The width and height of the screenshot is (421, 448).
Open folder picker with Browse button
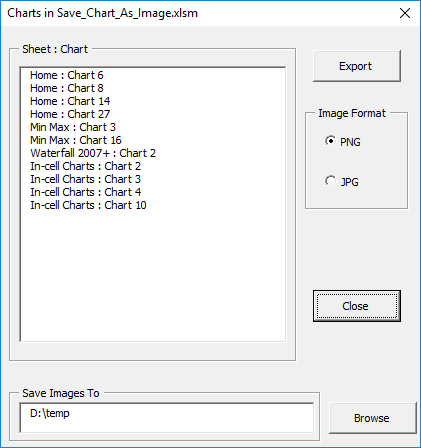(x=373, y=418)
